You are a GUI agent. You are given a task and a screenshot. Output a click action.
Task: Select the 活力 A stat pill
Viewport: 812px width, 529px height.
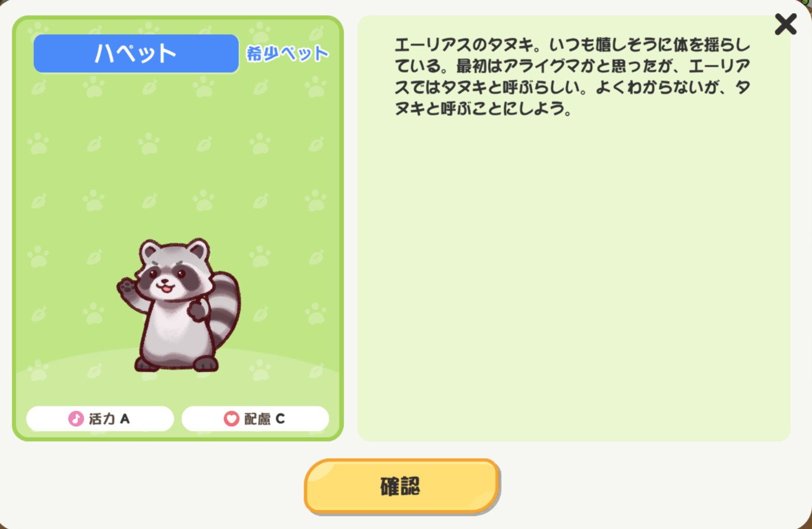tap(100, 419)
